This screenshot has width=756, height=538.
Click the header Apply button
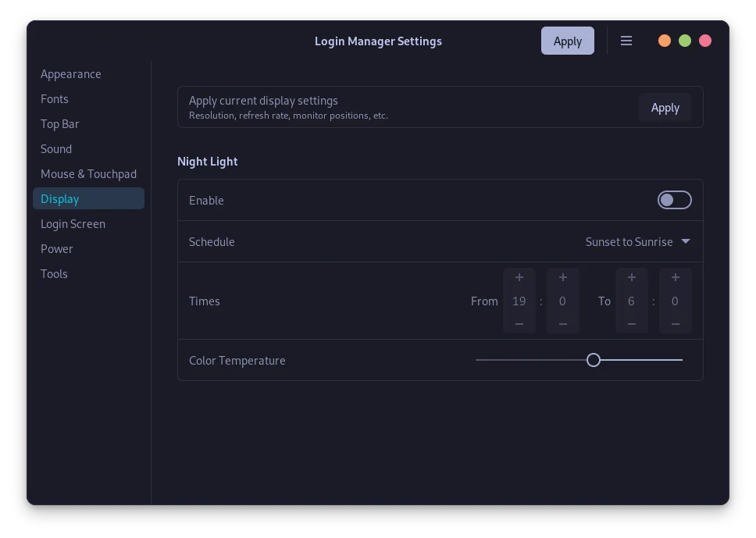568,41
